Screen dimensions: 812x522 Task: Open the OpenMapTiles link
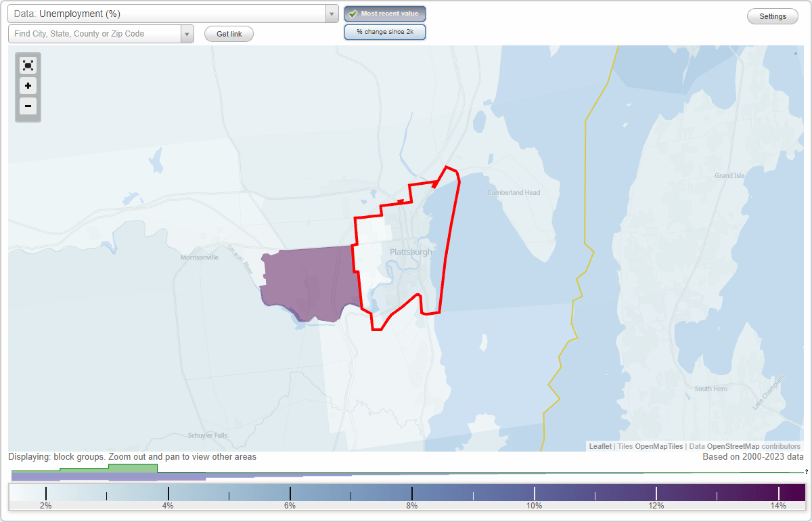658,446
